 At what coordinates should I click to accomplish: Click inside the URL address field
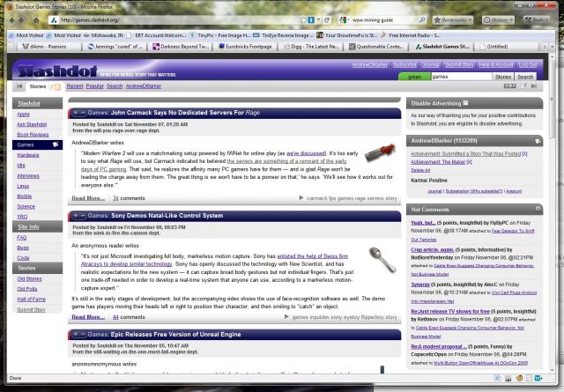pos(180,20)
